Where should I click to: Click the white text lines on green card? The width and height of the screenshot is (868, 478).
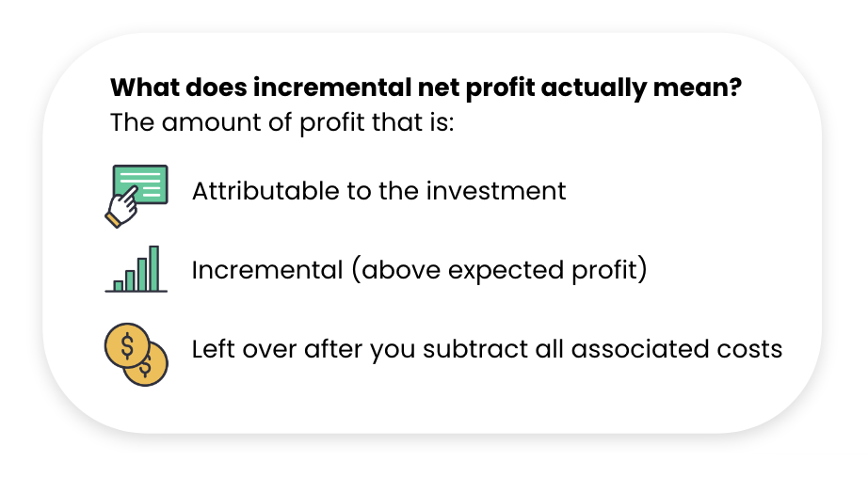(141, 183)
